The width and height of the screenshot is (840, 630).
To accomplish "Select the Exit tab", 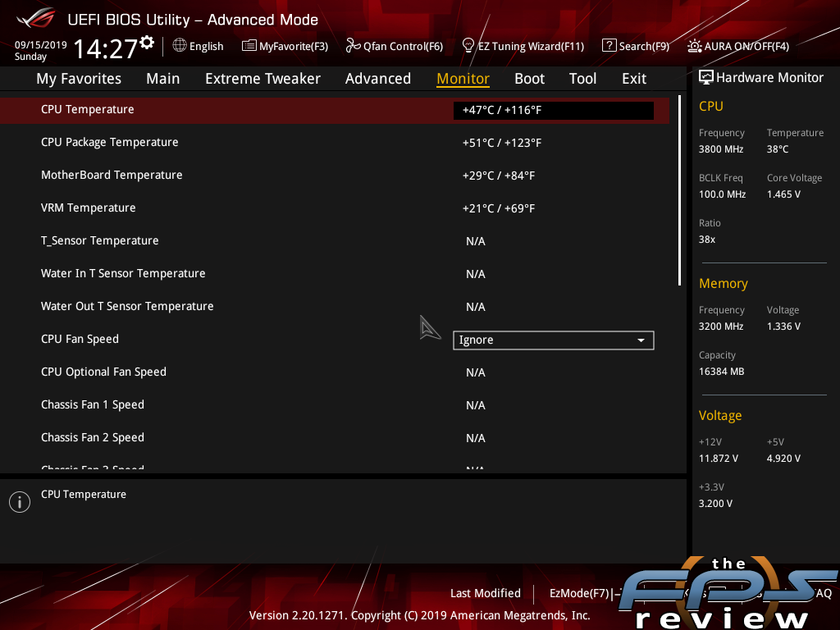I will pyautogui.click(x=634, y=78).
